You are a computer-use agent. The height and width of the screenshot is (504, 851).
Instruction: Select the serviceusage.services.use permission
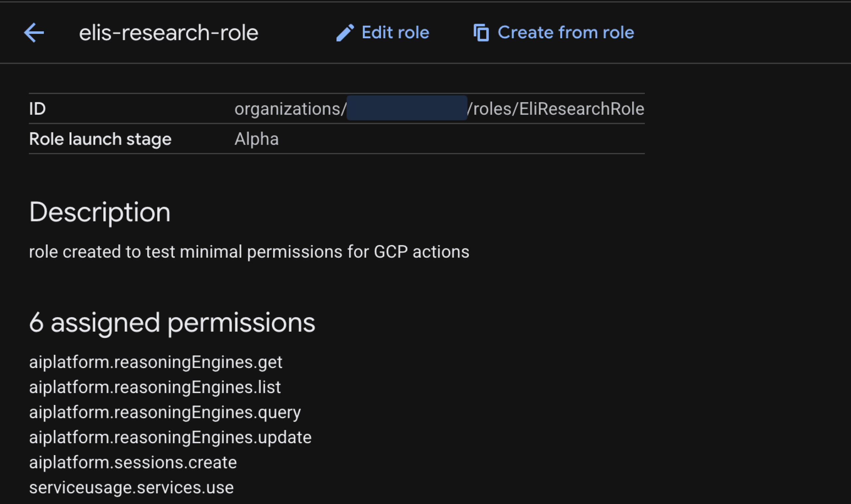131,488
